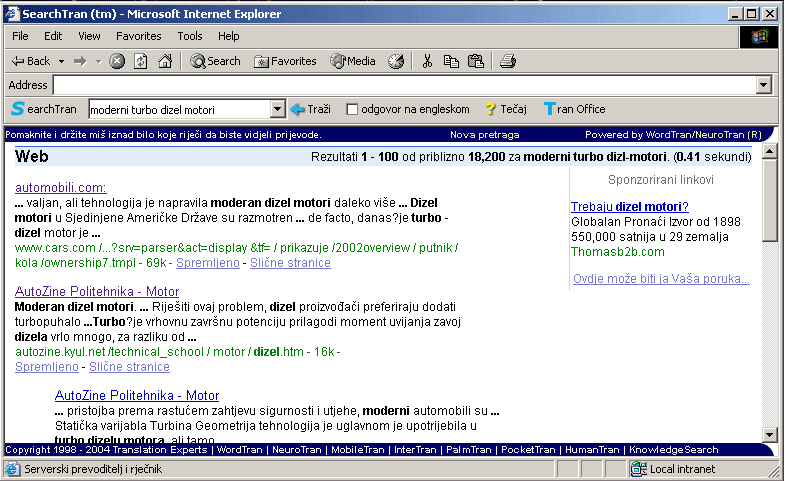Open the indented AutoZine Politehnika - Motor link
Screen dimensions: 785x481
137,395
